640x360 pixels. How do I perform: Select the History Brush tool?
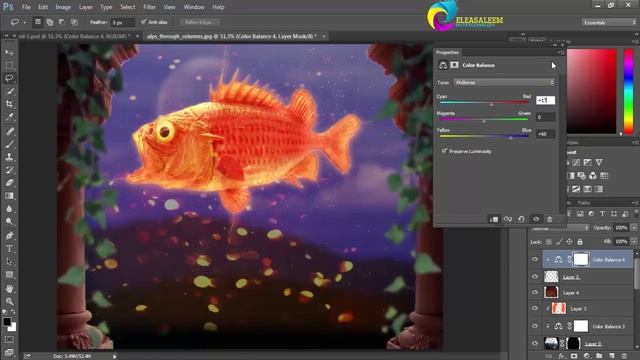click(x=9, y=170)
